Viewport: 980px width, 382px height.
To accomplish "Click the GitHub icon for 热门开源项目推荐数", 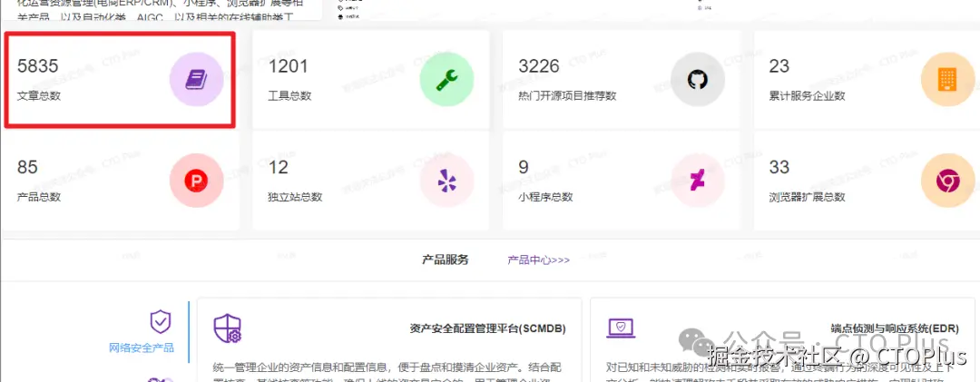I will (698, 80).
